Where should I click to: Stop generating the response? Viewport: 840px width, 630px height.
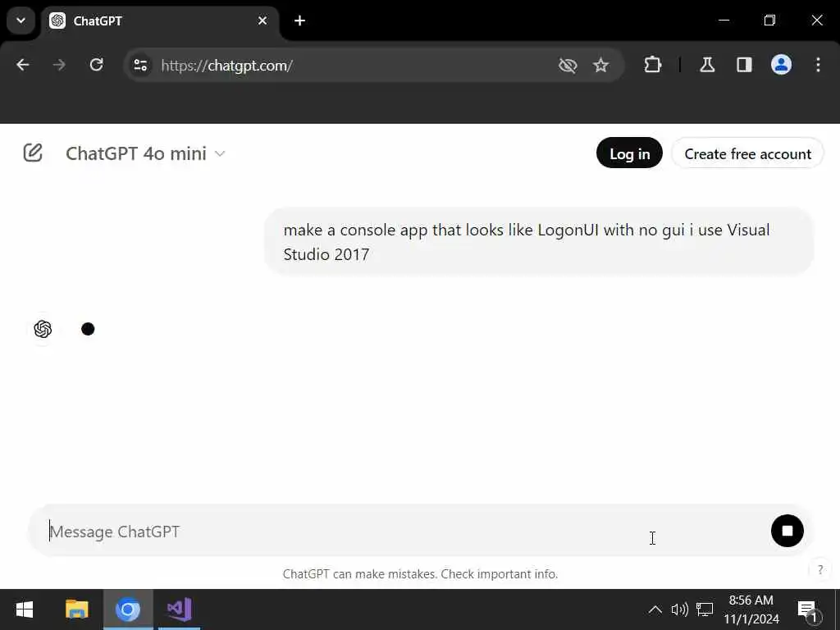coord(787,531)
